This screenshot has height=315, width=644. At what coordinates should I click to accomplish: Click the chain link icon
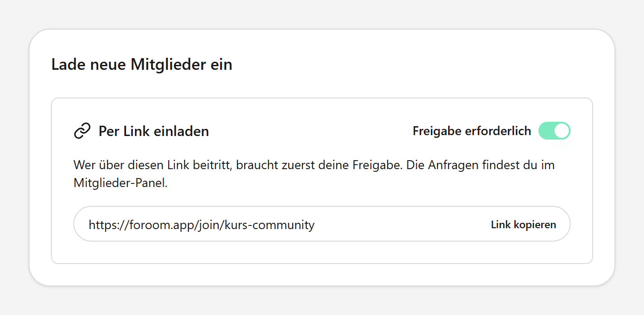click(82, 131)
